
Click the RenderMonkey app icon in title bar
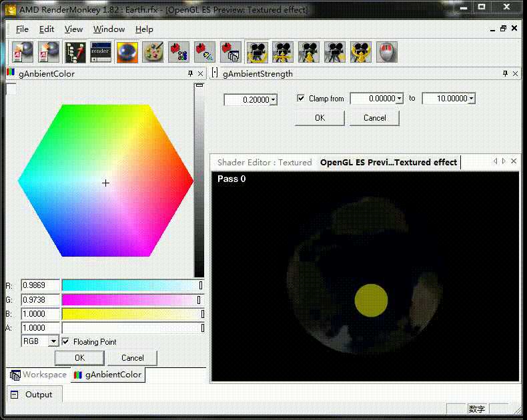[x=11, y=10]
